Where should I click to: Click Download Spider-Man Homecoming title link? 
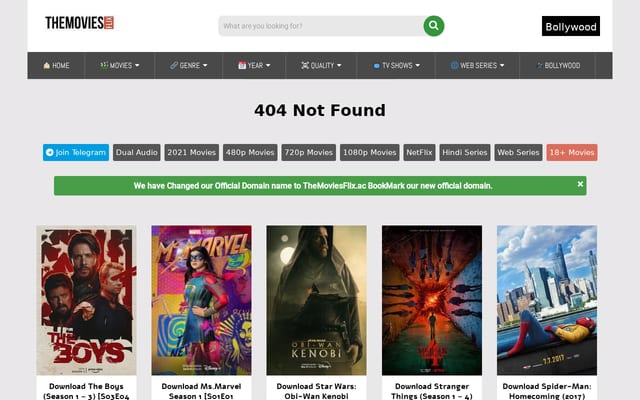click(x=547, y=391)
